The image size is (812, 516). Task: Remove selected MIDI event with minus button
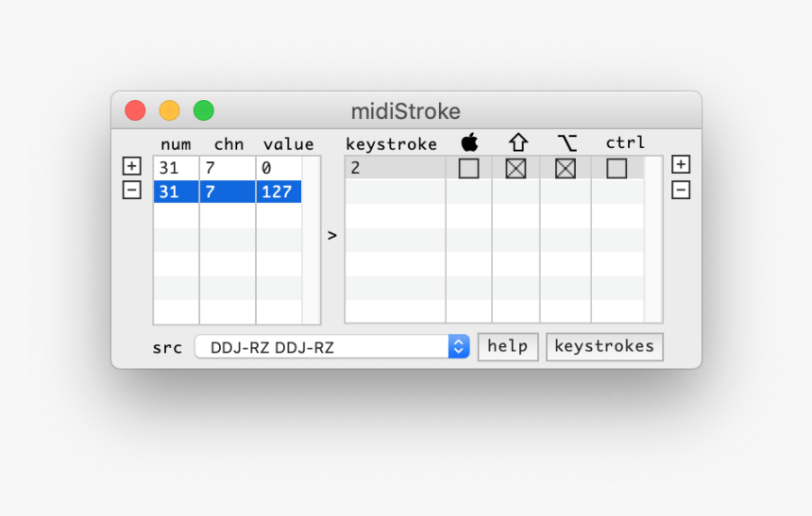132,190
